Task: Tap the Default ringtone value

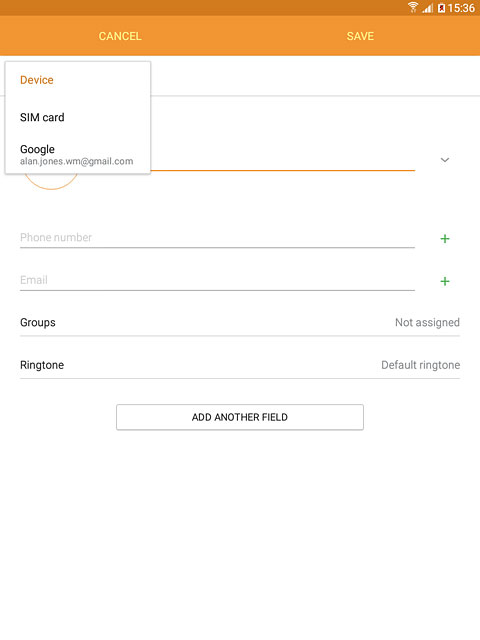Action: point(420,365)
